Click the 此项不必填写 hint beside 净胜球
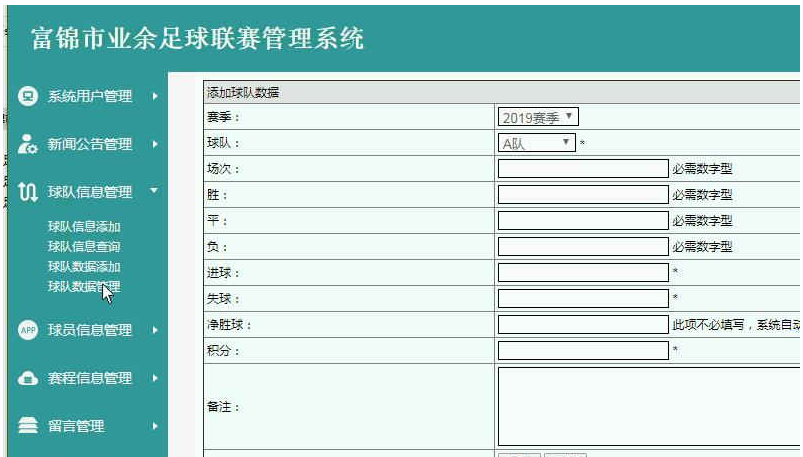The width and height of the screenshot is (803, 457). (x=735, y=325)
